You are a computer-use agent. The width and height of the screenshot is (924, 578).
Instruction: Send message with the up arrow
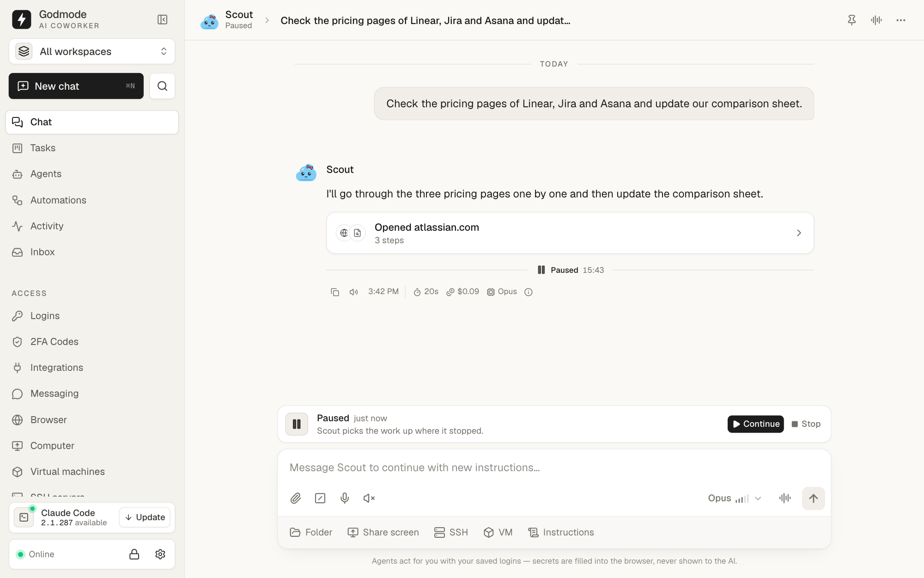pos(813,498)
